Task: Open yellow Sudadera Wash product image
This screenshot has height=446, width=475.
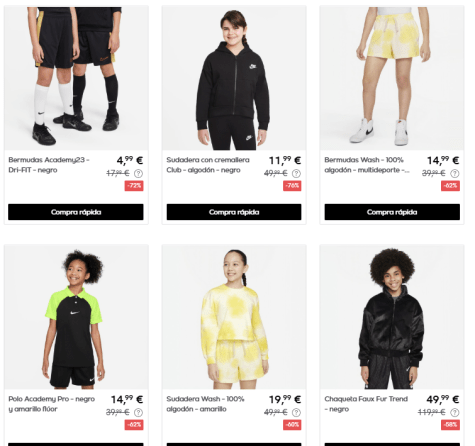Action: click(234, 317)
